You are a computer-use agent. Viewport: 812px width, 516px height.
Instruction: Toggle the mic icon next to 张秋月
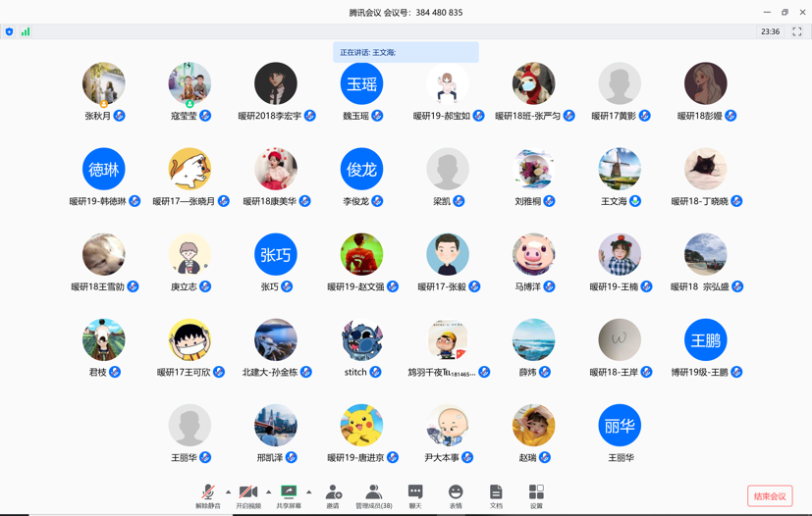(x=120, y=116)
